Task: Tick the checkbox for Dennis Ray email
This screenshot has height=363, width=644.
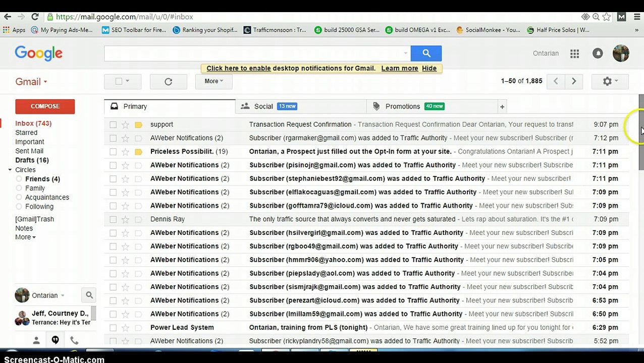Action: (x=113, y=219)
